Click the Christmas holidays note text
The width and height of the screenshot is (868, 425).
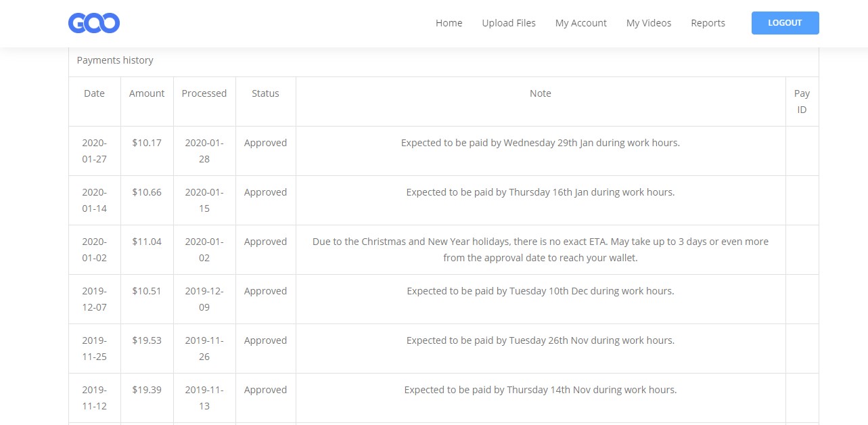coord(540,250)
